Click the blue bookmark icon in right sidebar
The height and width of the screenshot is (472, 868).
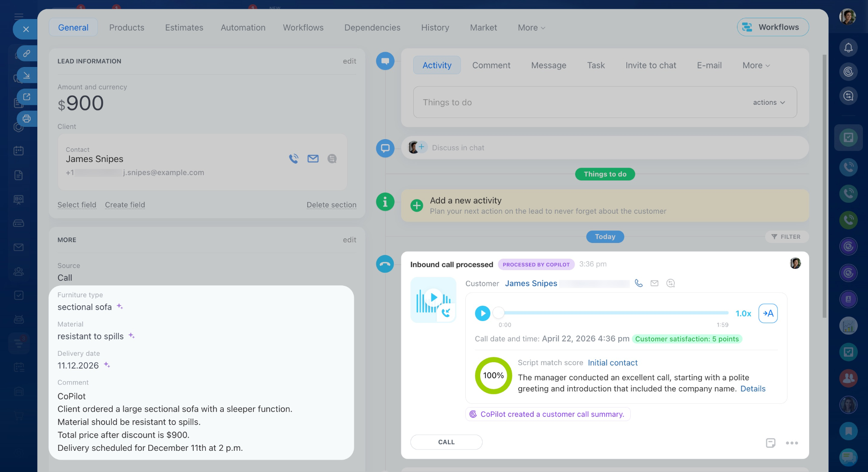click(849, 431)
